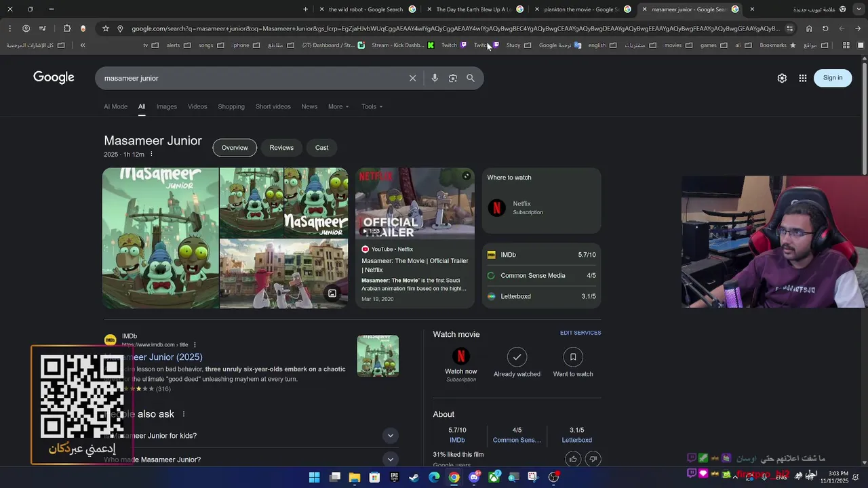Switch to AI Mode tab

[115, 106]
